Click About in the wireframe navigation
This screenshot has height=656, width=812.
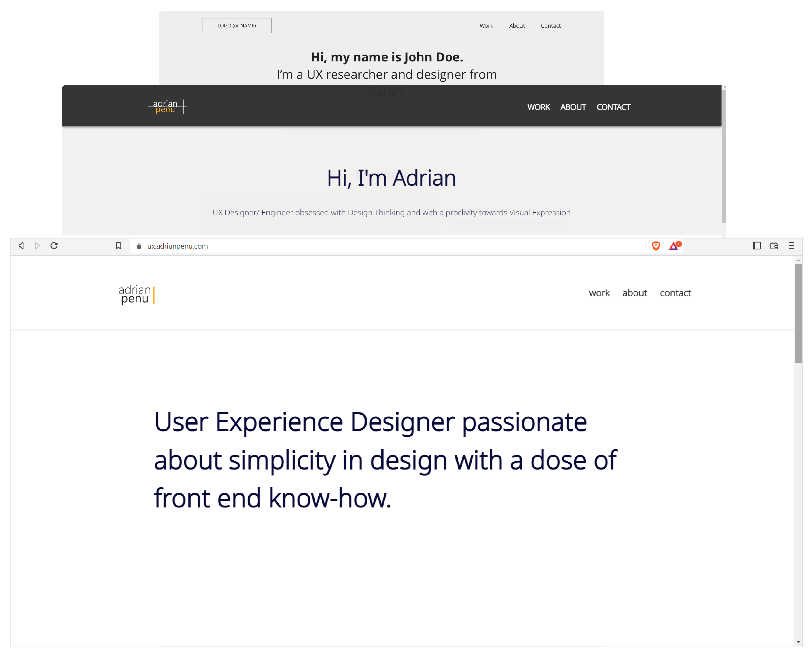(517, 26)
